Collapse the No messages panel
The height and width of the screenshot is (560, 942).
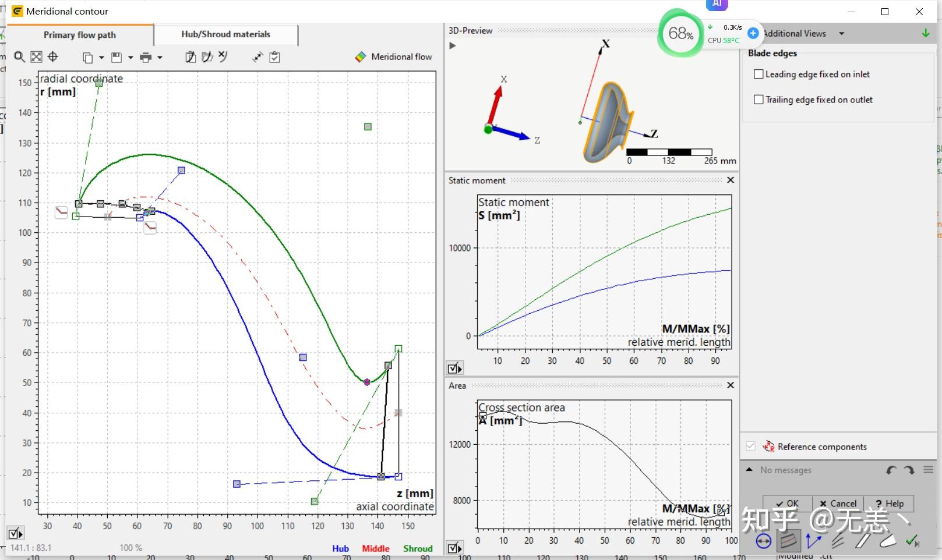point(749,470)
